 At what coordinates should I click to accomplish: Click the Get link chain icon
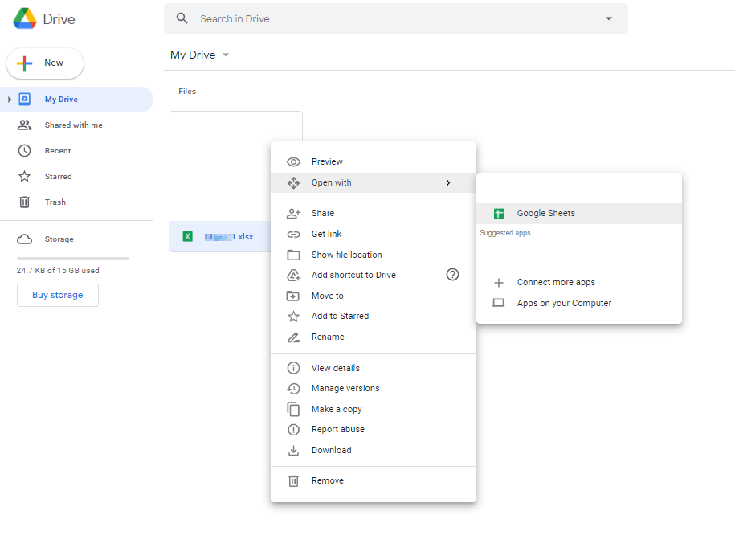(293, 234)
